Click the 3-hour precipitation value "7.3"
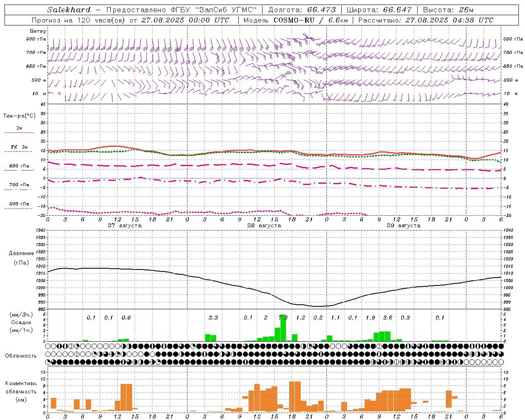This screenshot has height=420, width=525. pos(283,318)
